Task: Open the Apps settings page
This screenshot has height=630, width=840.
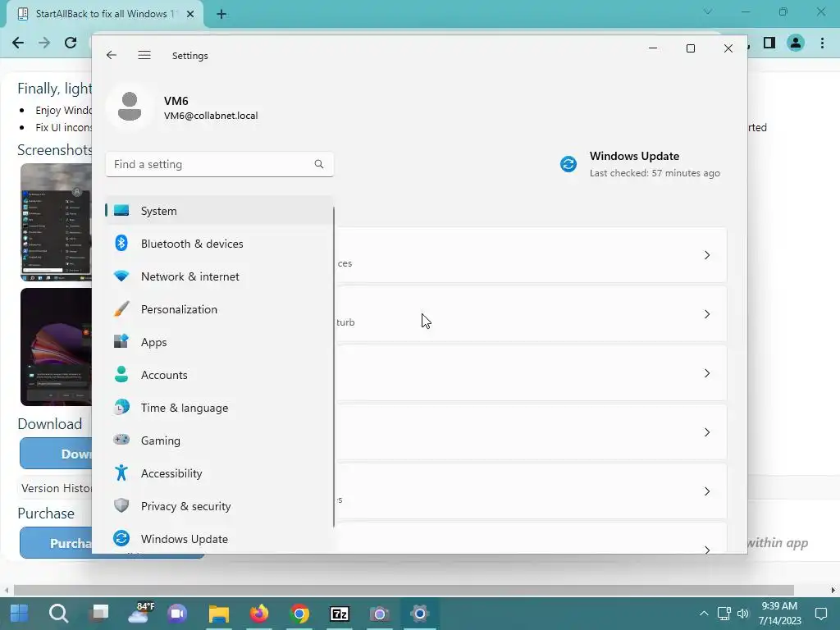Action: pos(219,342)
